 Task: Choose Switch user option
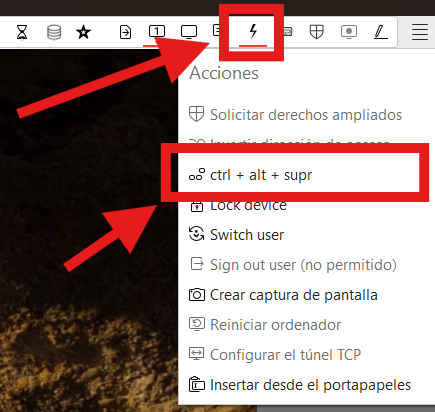click(236, 235)
